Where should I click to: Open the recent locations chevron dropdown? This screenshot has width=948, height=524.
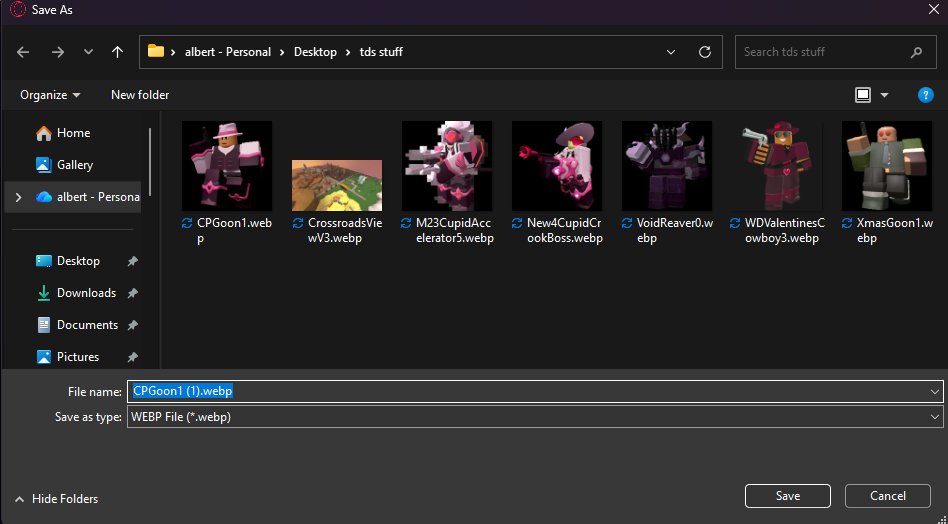[88, 52]
